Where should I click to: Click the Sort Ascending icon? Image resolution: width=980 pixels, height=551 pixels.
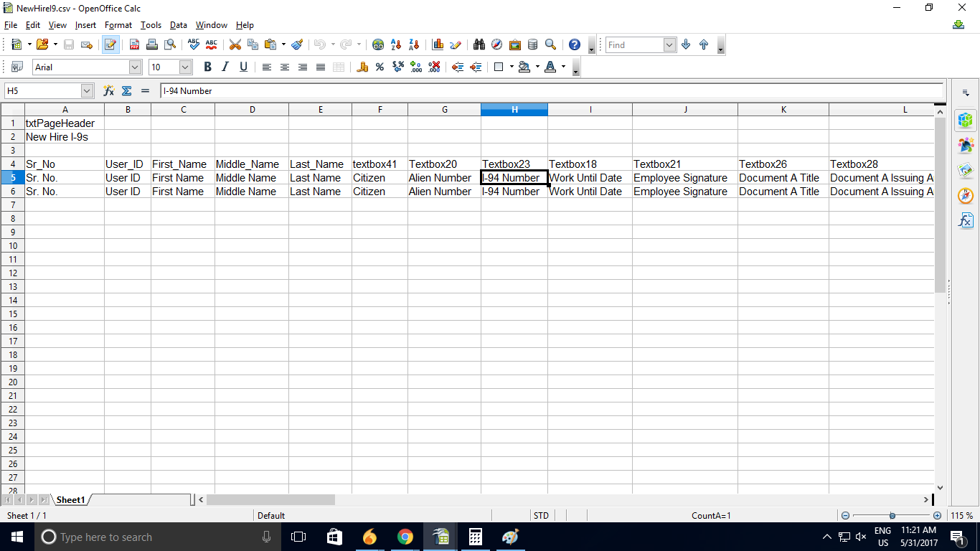pyautogui.click(x=395, y=44)
